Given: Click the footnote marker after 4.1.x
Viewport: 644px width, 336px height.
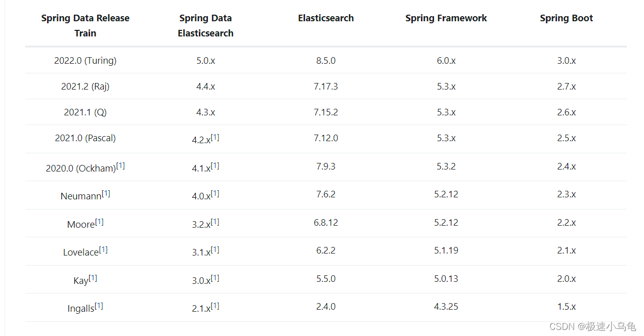Looking at the screenshot, I should [215, 166].
